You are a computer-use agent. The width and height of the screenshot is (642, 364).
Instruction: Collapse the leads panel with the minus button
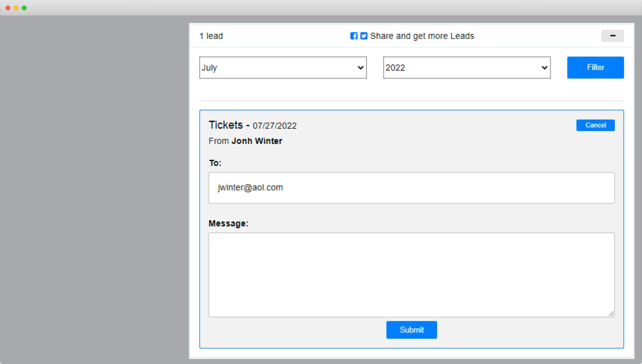tap(612, 36)
